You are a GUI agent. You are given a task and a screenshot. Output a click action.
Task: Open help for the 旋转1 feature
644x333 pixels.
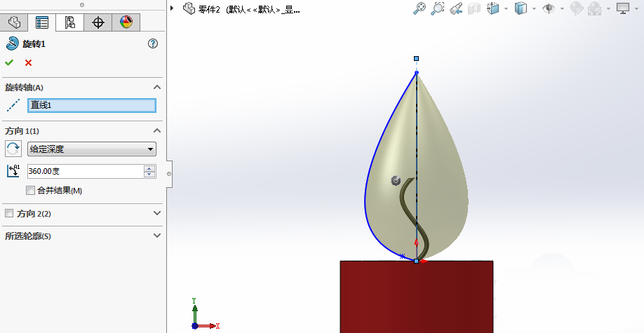(x=153, y=43)
